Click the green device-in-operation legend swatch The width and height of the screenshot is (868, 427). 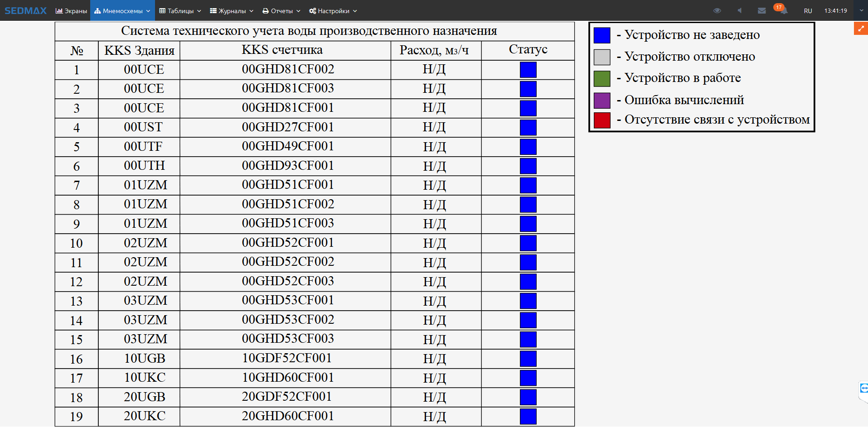(602, 78)
